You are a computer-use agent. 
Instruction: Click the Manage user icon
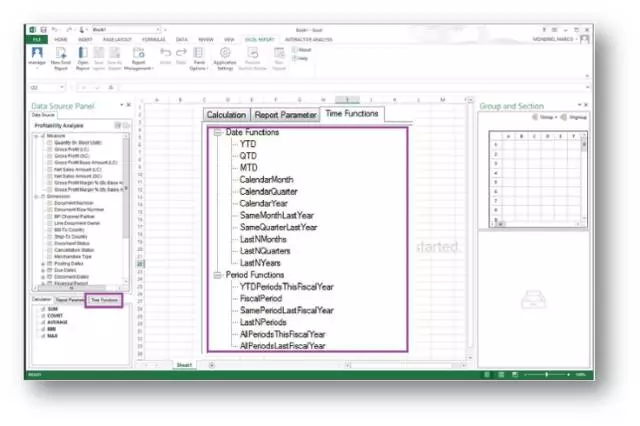tap(37, 53)
